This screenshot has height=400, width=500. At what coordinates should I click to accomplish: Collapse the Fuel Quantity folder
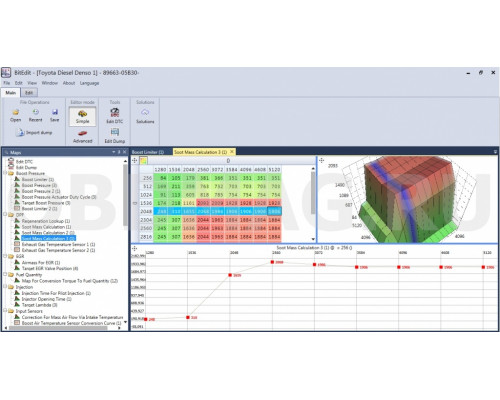(5, 274)
